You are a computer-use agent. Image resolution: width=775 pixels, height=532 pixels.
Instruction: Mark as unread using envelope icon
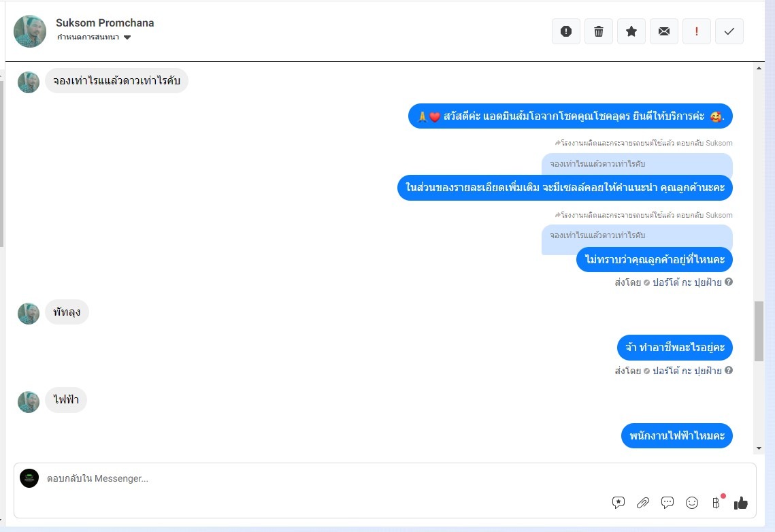(664, 31)
